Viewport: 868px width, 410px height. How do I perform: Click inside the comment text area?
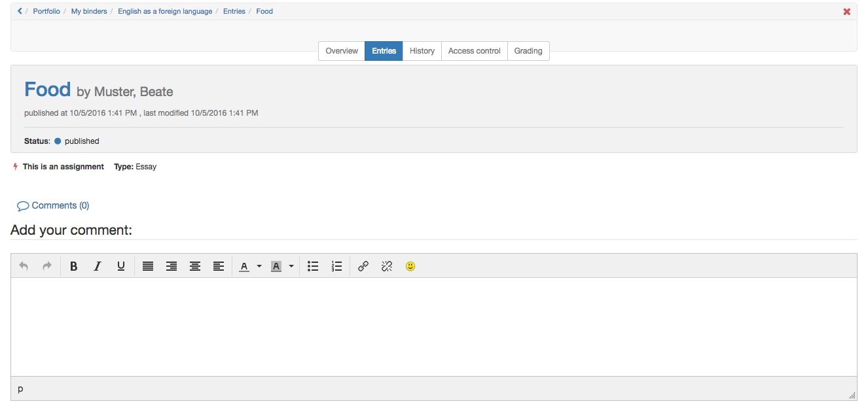point(433,326)
